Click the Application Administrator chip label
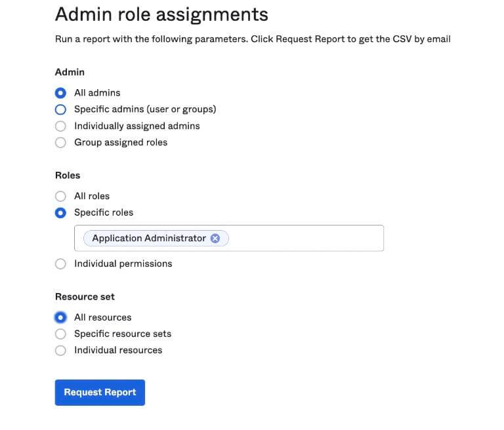 pyautogui.click(x=149, y=239)
